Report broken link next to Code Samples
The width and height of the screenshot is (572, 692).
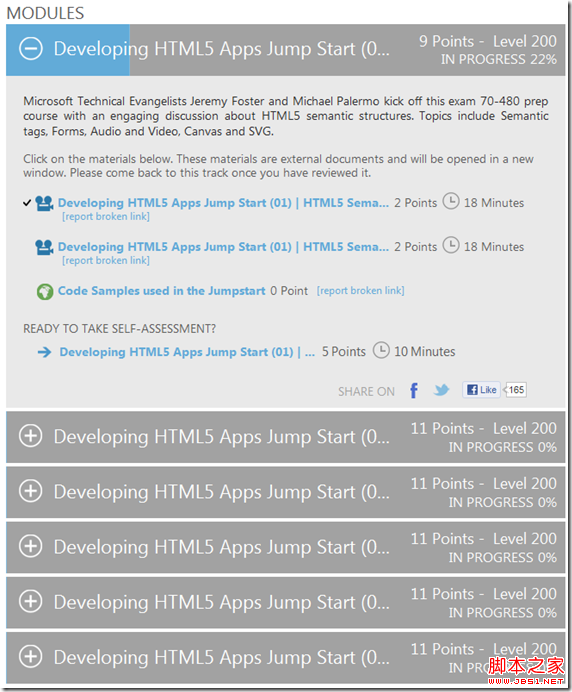point(361,291)
